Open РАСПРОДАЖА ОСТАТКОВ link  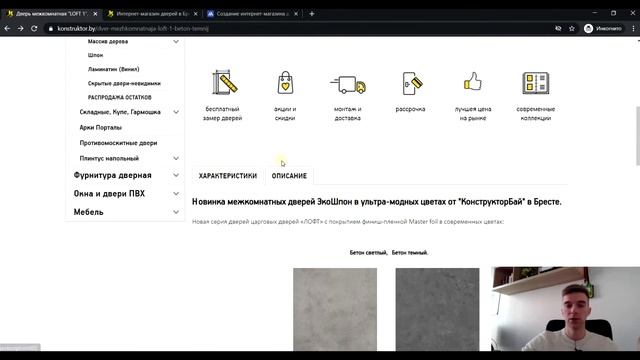(x=120, y=98)
